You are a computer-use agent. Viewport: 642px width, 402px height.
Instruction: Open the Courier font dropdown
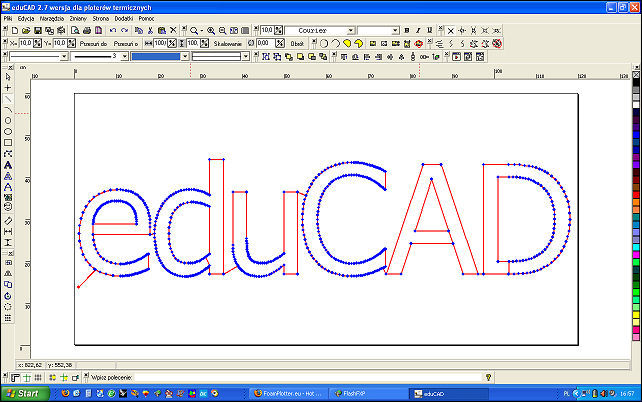(x=350, y=31)
